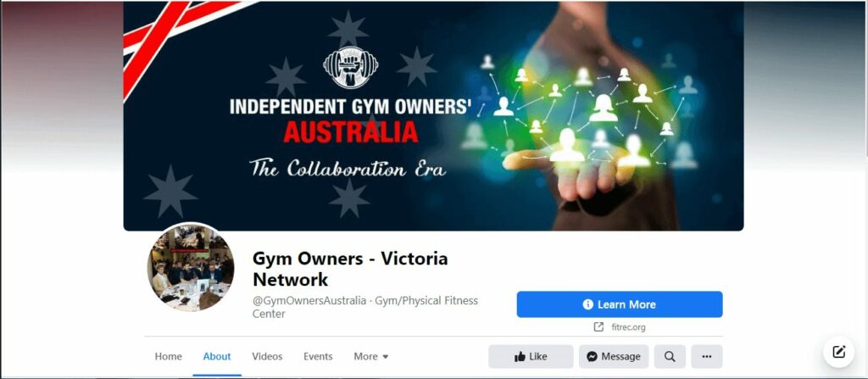Image resolution: width=868 pixels, height=379 pixels.
Task: Open the three-dots more options button
Action: 706,356
